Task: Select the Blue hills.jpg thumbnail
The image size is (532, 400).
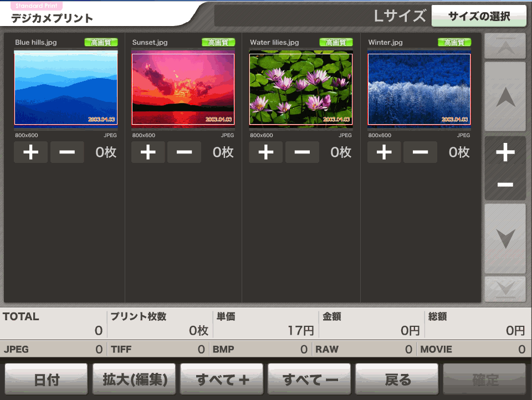Action: pyautogui.click(x=66, y=88)
